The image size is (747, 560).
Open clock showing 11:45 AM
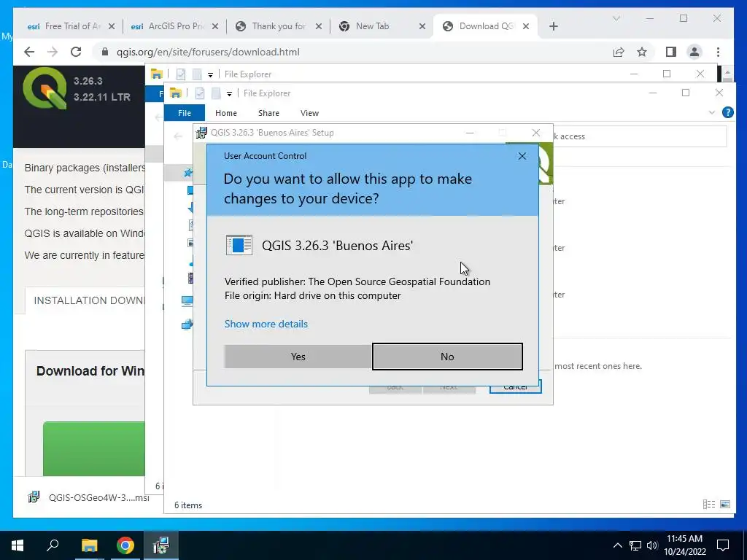pyautogui.click(x=684, y=545)
